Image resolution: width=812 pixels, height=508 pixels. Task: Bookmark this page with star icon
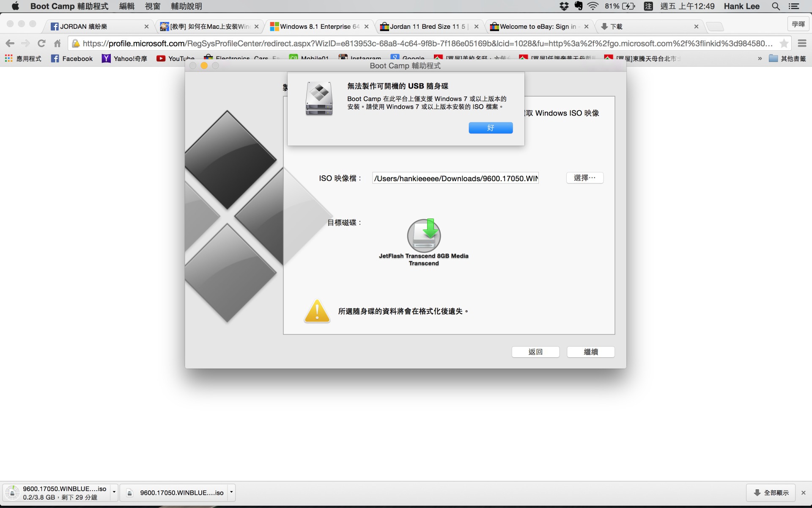[784, 43]
